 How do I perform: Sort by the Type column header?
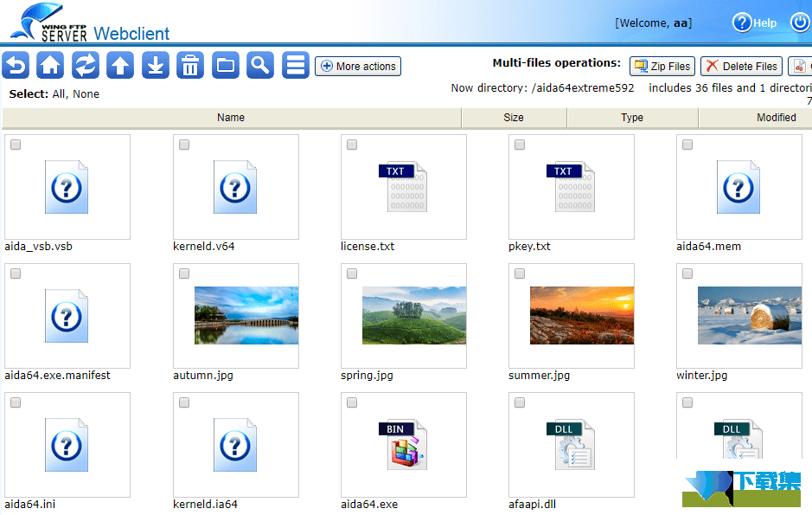(x=632, y=118)
